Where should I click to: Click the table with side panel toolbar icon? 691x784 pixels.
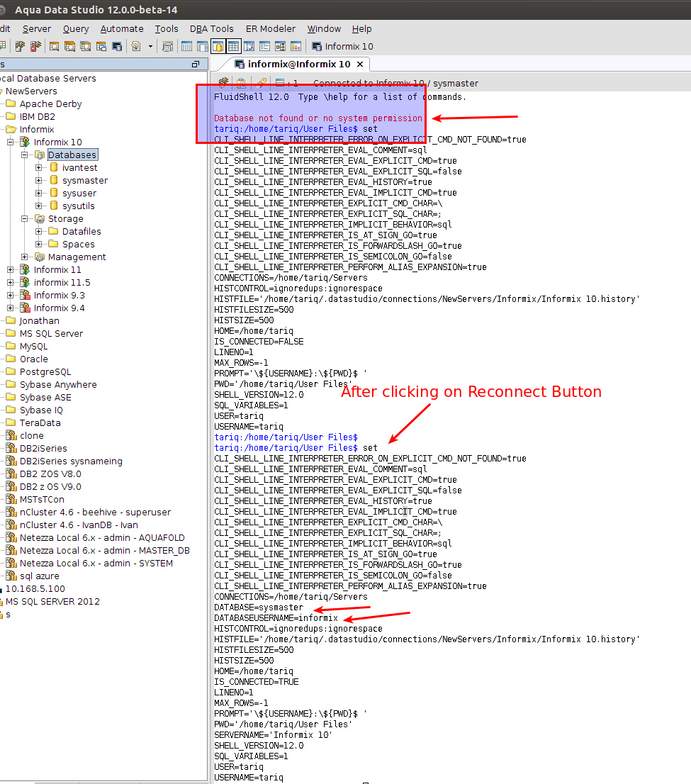pos(202,47)
